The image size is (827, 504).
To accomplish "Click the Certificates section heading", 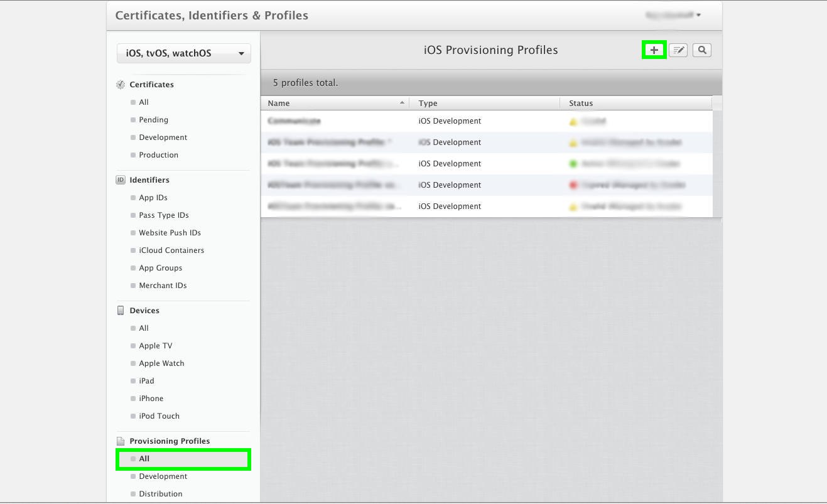I will [152, 85].
